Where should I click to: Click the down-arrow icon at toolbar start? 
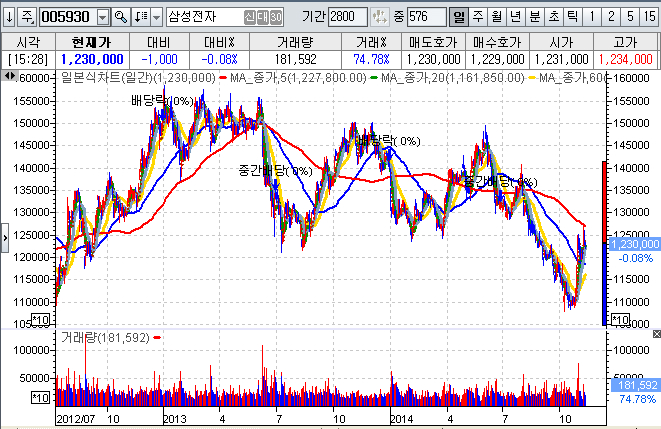tap(8, 17)
